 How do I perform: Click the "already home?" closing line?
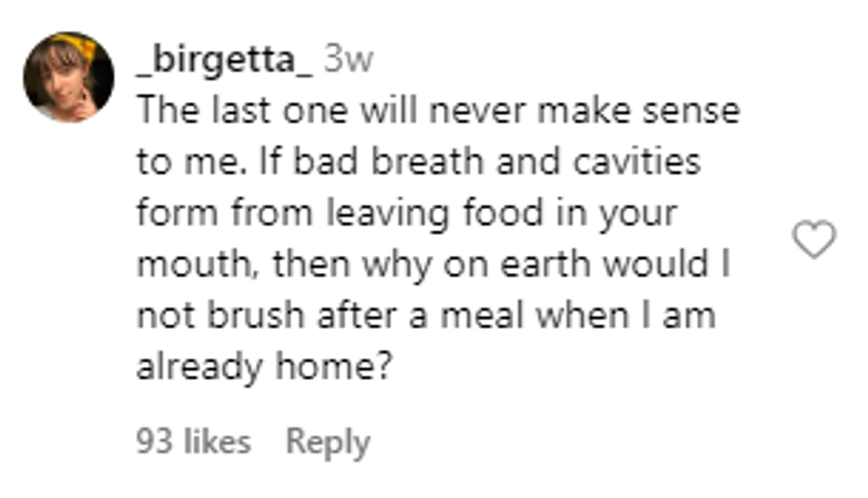pos(264,368)
